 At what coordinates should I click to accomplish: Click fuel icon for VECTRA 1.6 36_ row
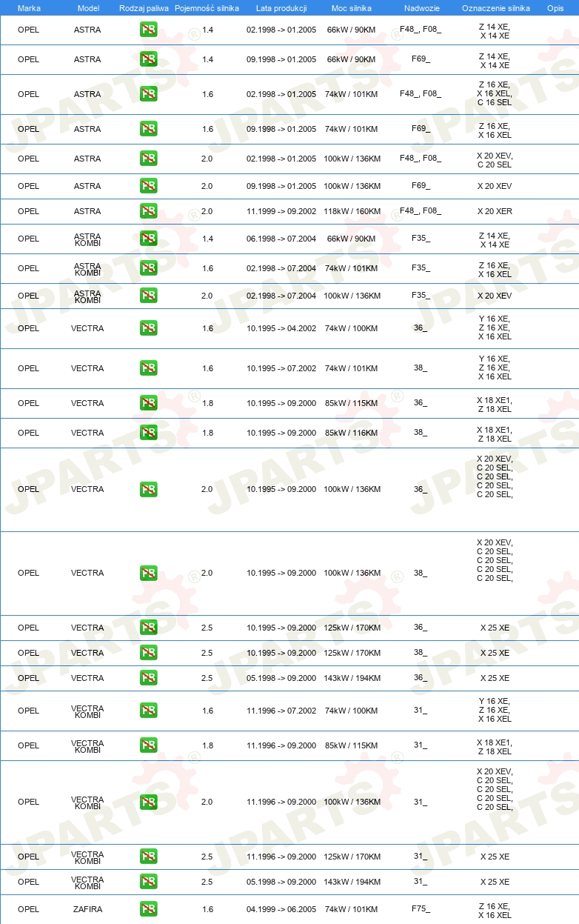pos(148,328)
